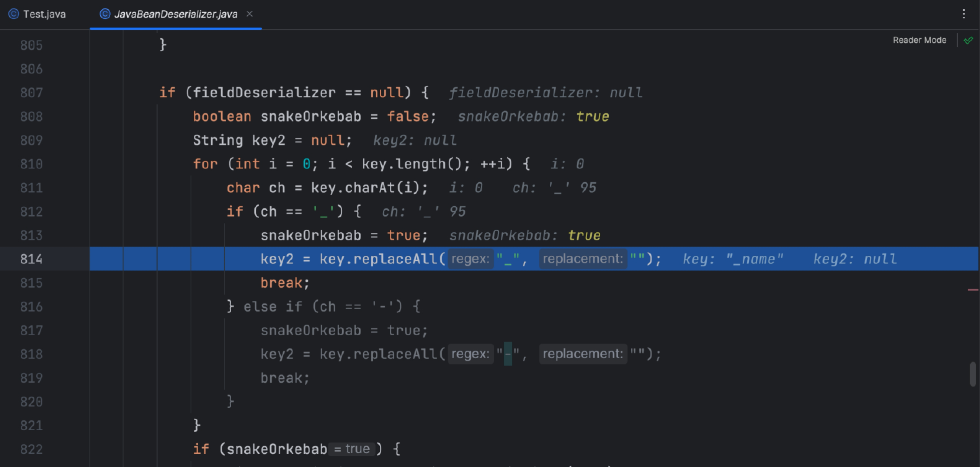Click the closing brace on line 821
Screen dimensions: 980x467
coord(197,425)
